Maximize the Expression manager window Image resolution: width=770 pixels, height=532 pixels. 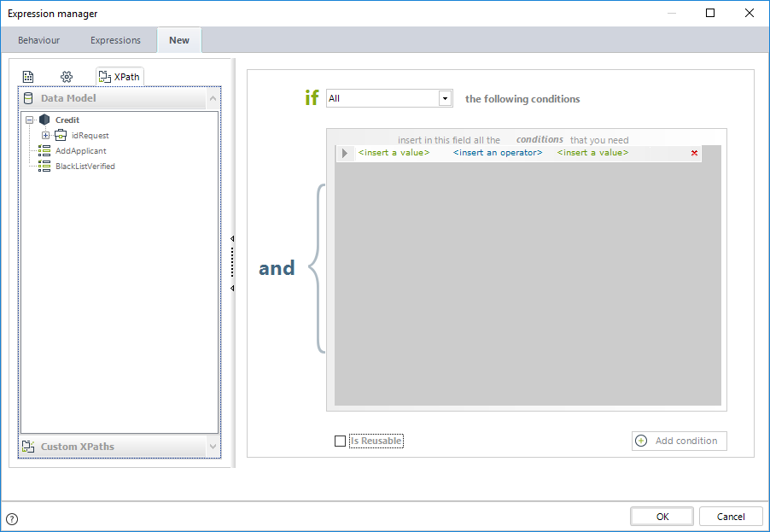[710, 14]
